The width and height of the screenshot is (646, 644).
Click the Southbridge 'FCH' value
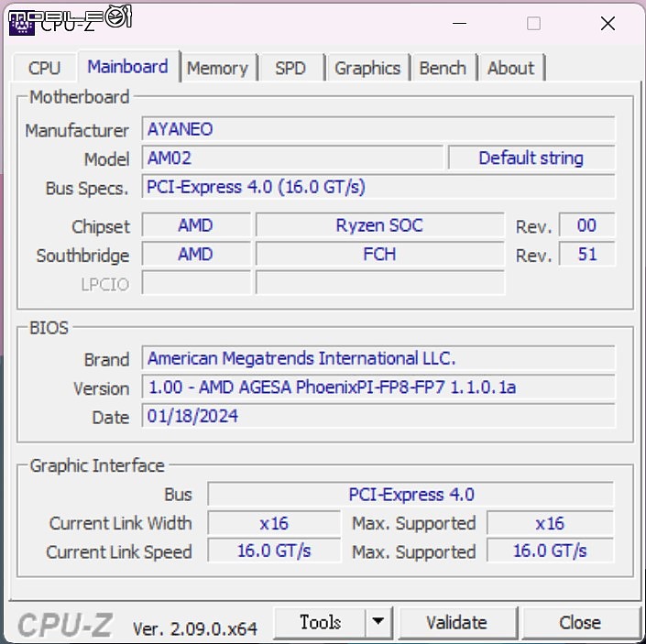point(380,254)
